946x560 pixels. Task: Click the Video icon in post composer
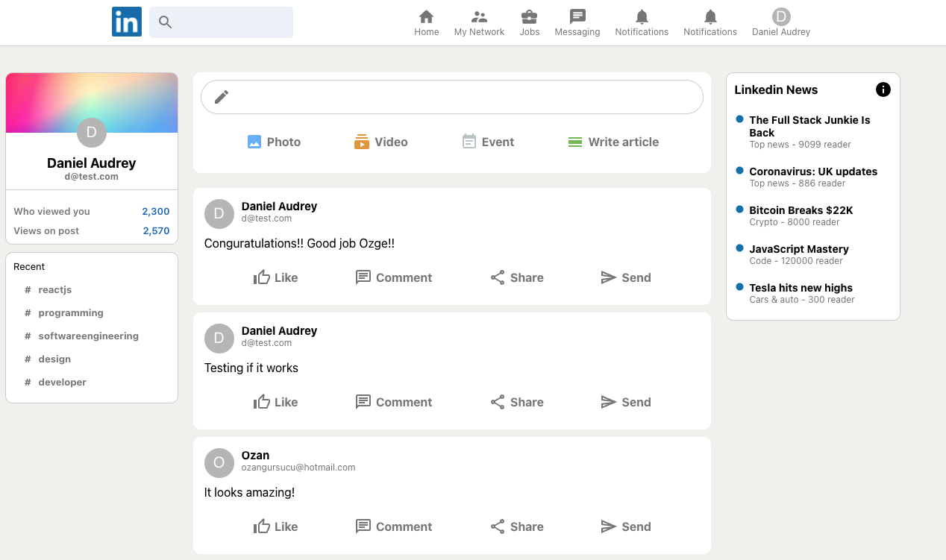(361, 141)
